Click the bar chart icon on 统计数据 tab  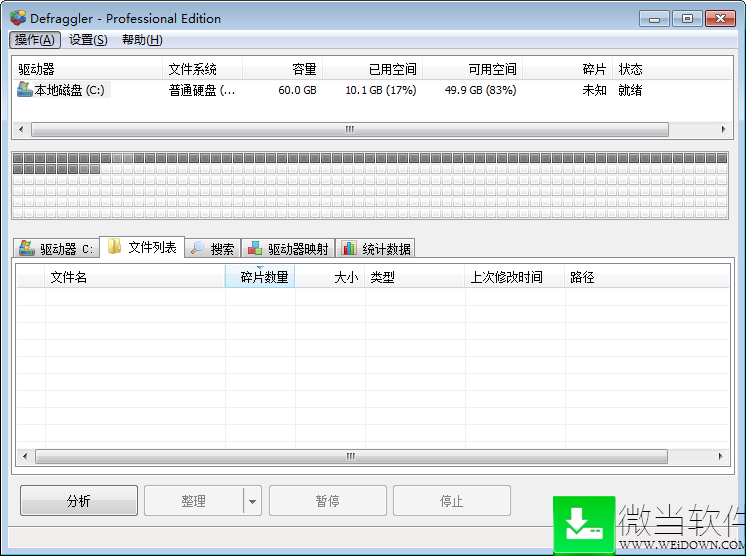coord(349,248)
